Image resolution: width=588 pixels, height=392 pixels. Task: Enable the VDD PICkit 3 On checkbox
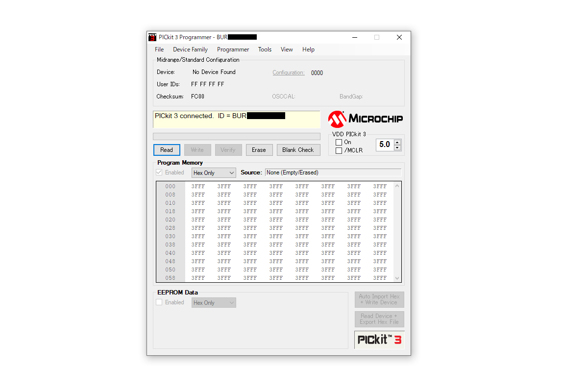point(339,142)
